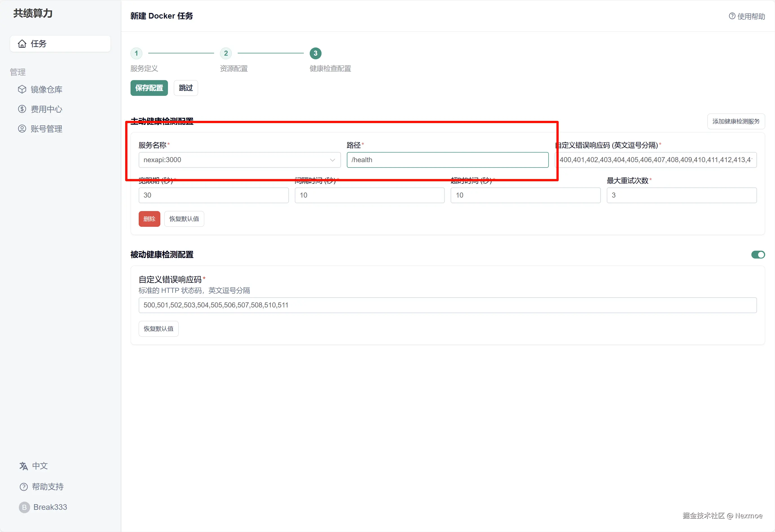
Task: Click the 使用帮助 help icon top right
Action: tap(732, 16)
